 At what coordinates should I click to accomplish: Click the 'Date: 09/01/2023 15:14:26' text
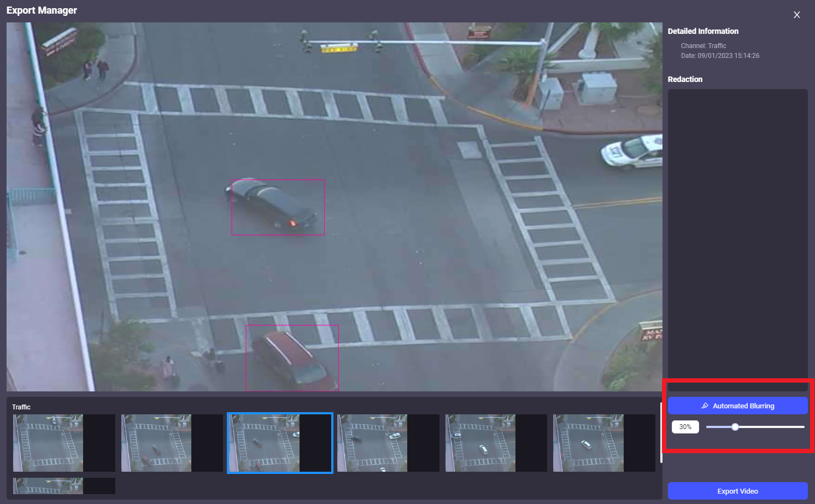pos(720,56)
